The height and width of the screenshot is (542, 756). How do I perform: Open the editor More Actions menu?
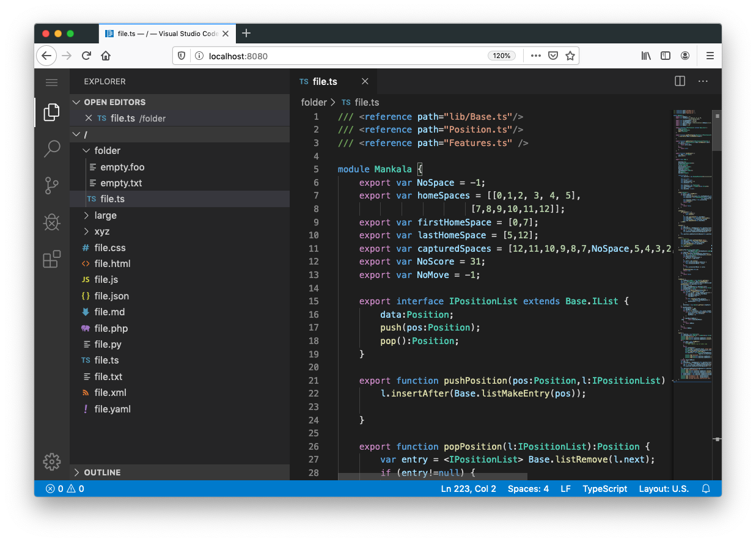(x=703, y=81)
